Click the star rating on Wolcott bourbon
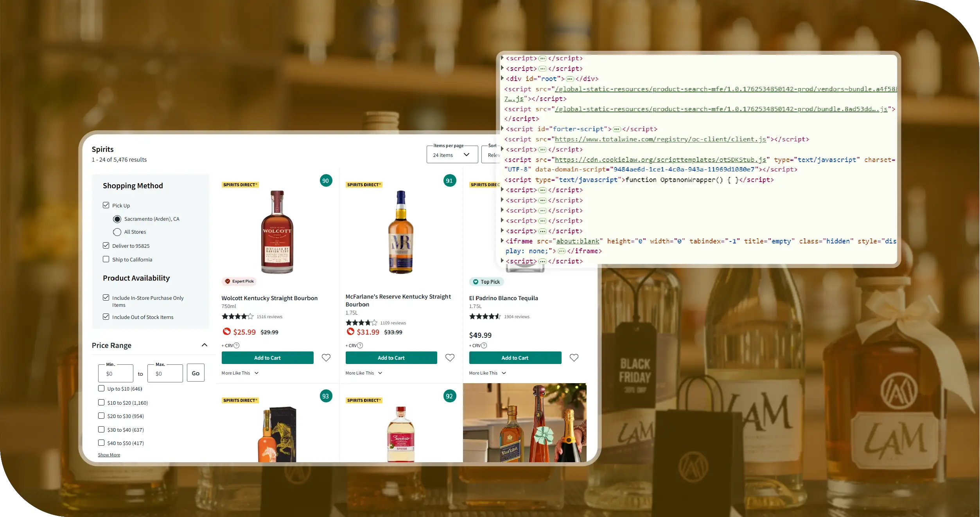This screenshot has height=517, width=980. (x=237, y=316)
